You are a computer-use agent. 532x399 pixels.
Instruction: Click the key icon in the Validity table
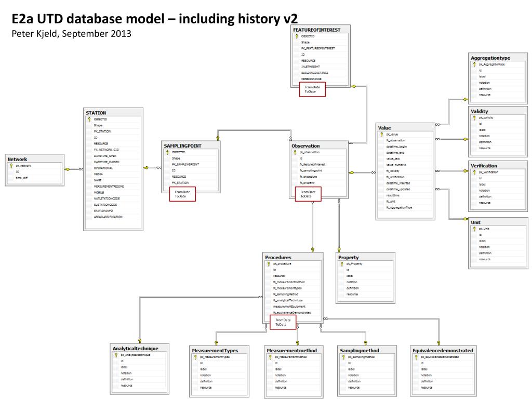(474, 118)
